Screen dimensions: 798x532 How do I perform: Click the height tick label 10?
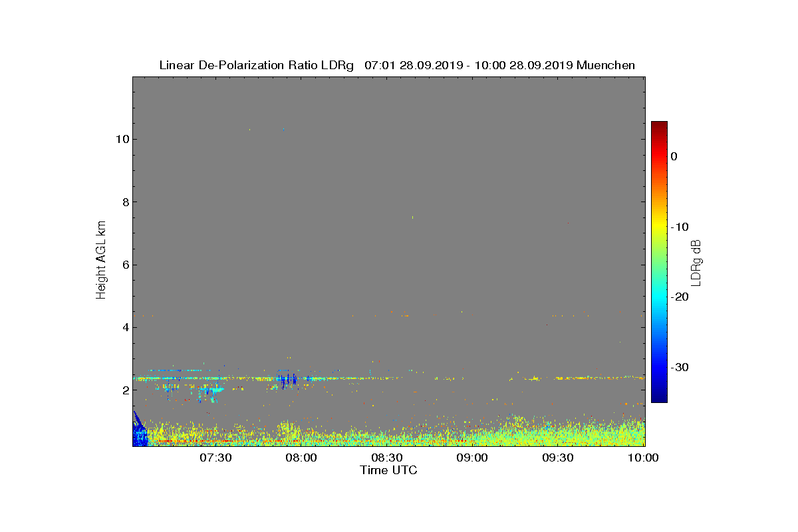tap(121, 139)
